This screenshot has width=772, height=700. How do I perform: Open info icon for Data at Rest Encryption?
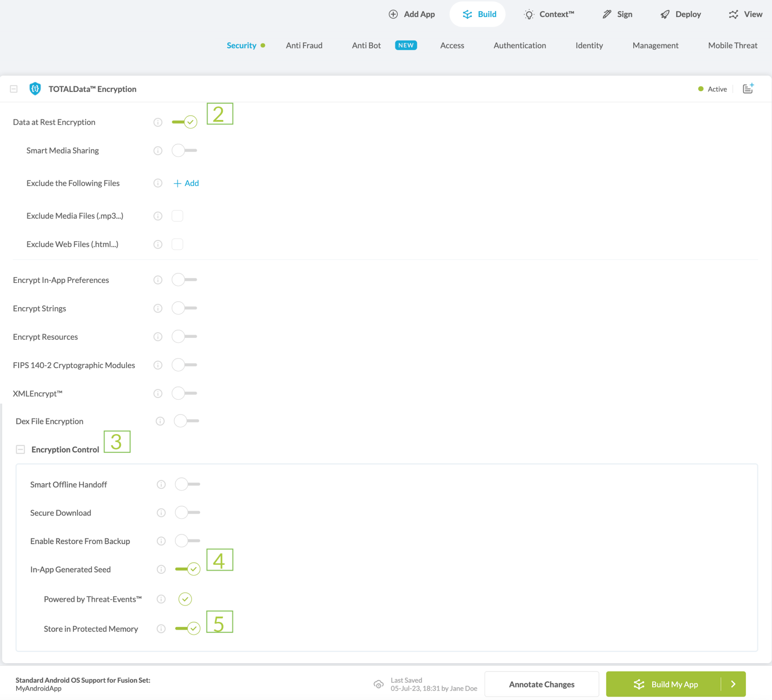(158, 122)
